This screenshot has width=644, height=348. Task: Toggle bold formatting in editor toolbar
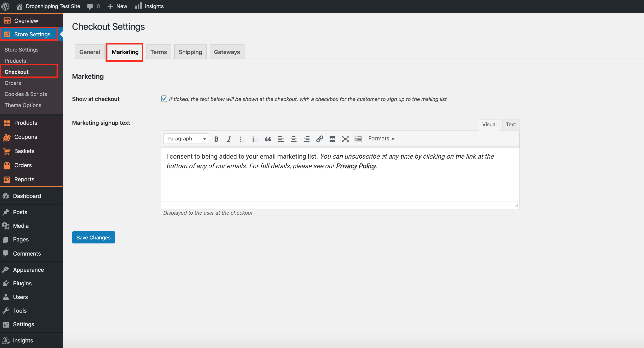pos(216,139)
